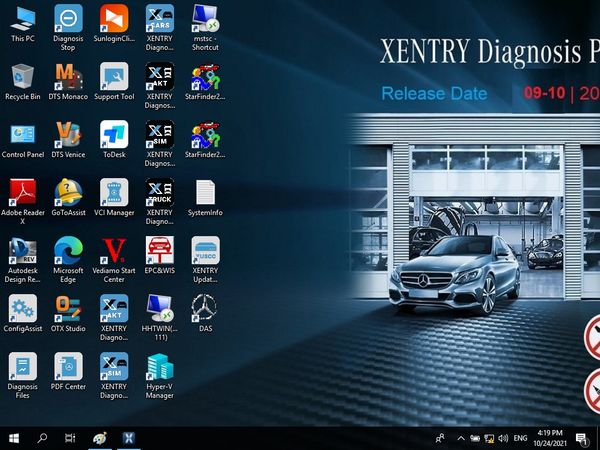Image resolution: width=600 pixels, height=450 pixels.
Task: Open OTX Studio from the desktop
Action: [x=68, y=308]
